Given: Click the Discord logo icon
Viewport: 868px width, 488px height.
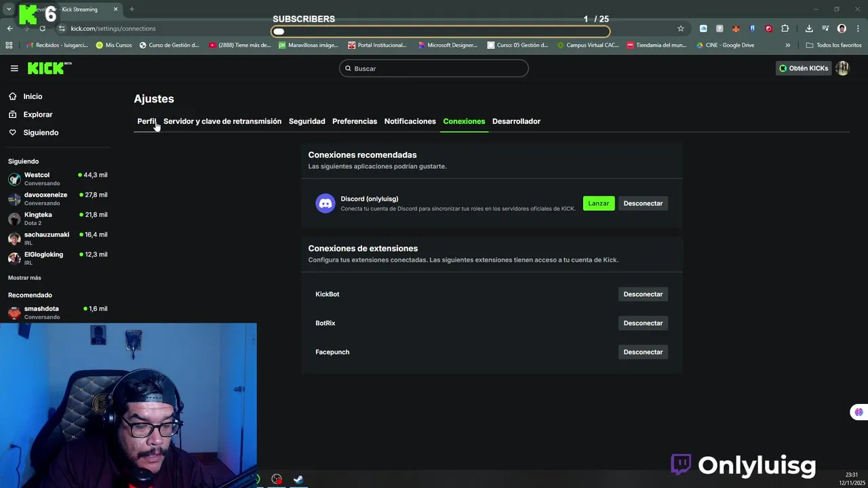Looking at the screenshot, I should coord(325,203).
